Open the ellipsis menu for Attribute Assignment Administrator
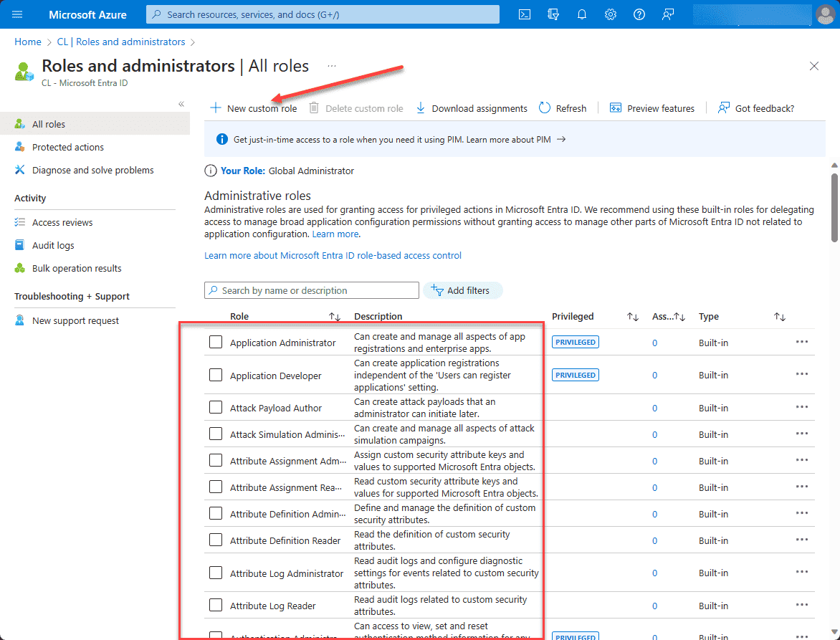 pos(801,460)
